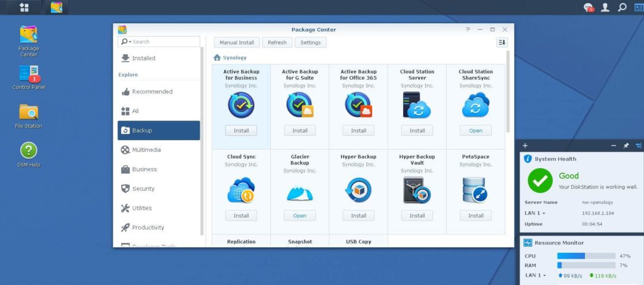Click Hyper Backup Vault package icon

pos(417,190)
